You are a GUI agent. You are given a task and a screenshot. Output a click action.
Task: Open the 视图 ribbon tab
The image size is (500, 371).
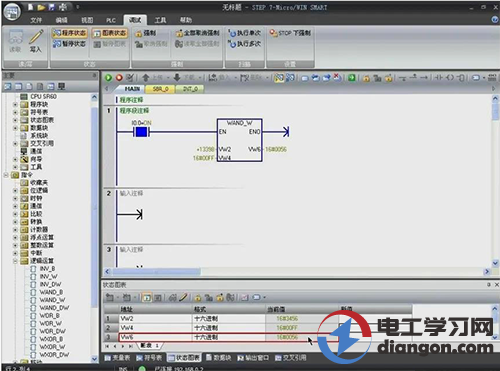click(x=87, y=20)
